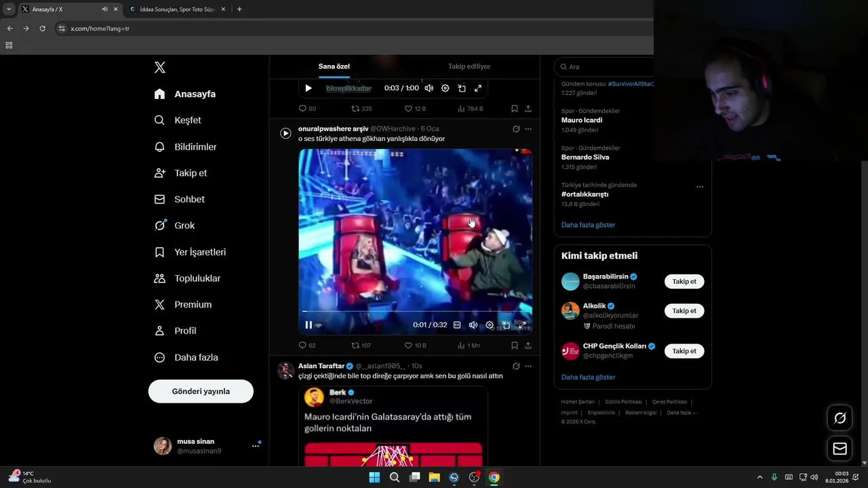Screen dimensions: 868x488
Task: Open Grok from the sidebar
Action: click(x=174, y=226)
